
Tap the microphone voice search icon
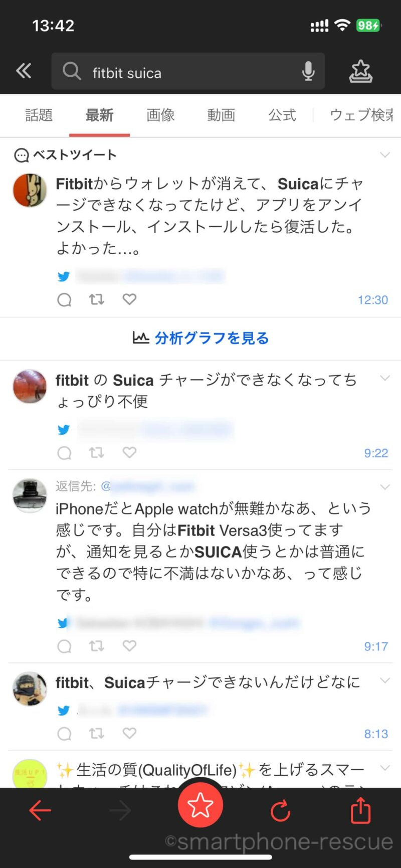pyautogui.click(x=308, y=72)
